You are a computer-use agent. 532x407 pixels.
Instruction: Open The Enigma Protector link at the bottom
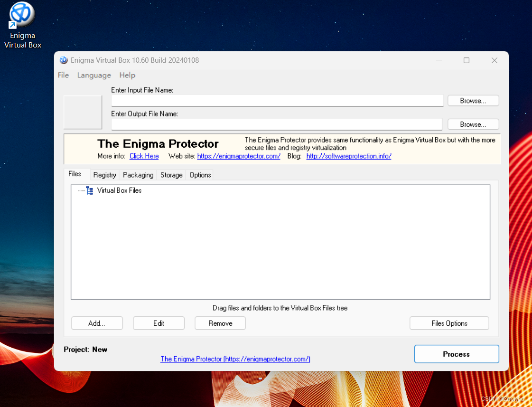click(235, 359)
